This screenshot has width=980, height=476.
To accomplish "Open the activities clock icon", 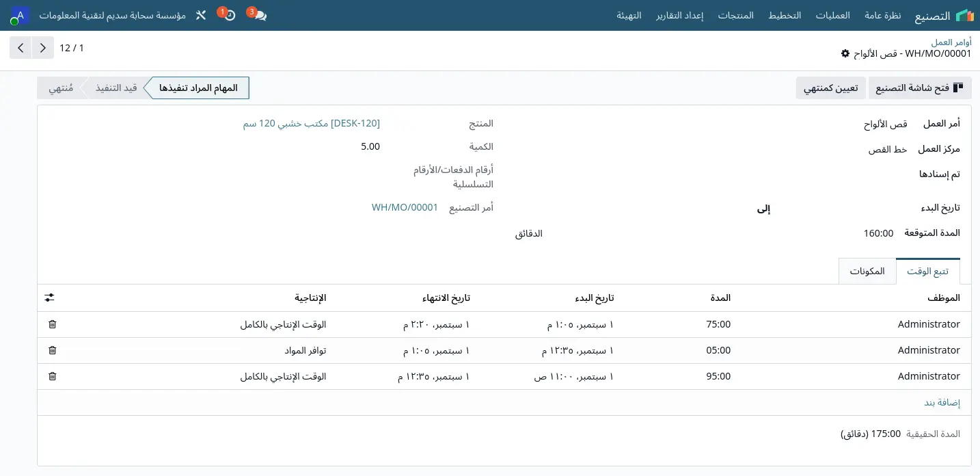I will [230, 15].
